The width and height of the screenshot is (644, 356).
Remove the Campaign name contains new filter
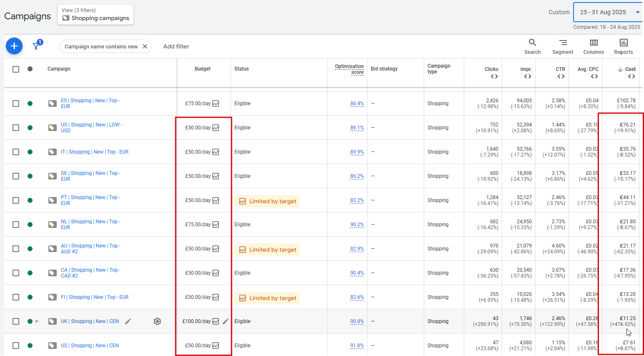[x=145, y=46]
